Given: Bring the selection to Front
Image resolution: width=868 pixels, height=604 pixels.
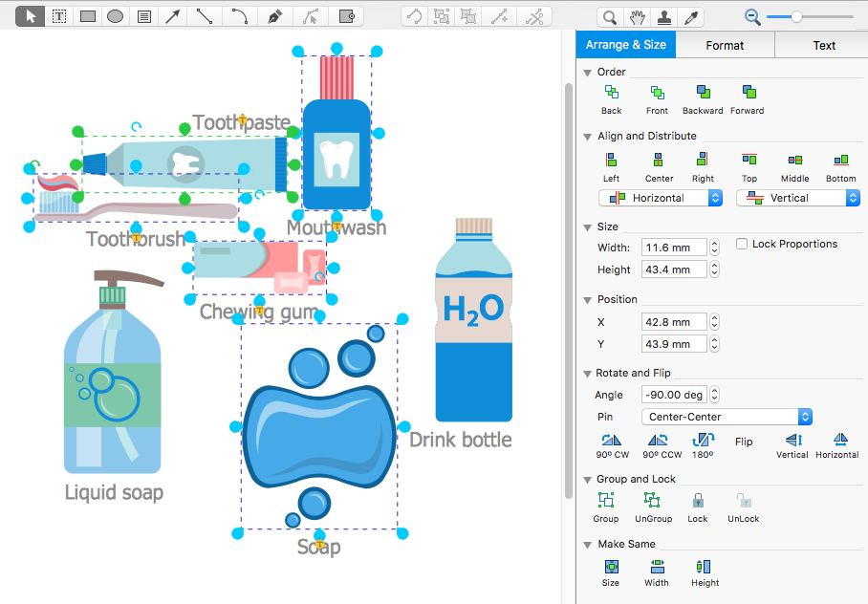Looking at the screenshot, I should click(656, 98).
